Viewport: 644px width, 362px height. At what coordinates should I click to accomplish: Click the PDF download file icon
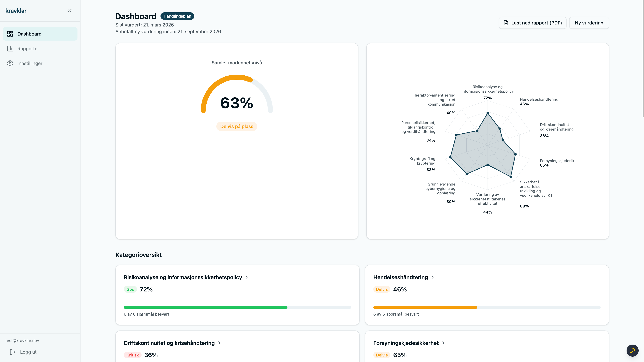pos(506,23)
